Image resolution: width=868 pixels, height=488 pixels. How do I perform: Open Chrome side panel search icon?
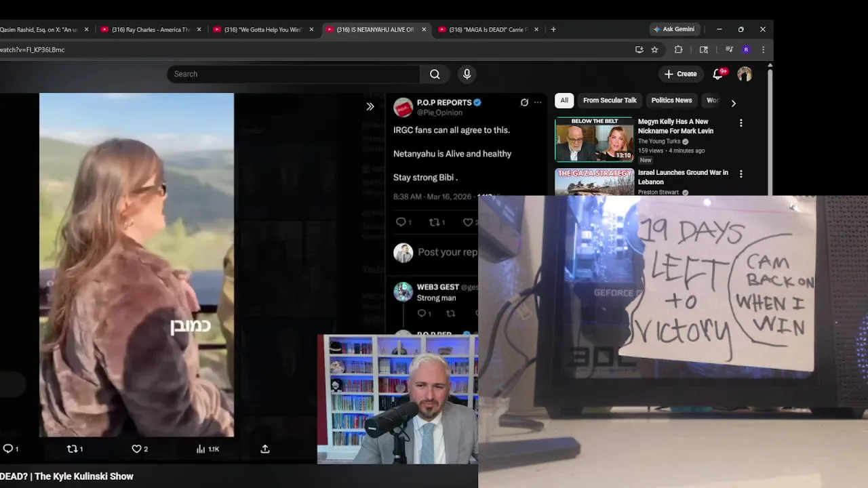(x=704, y=49)
